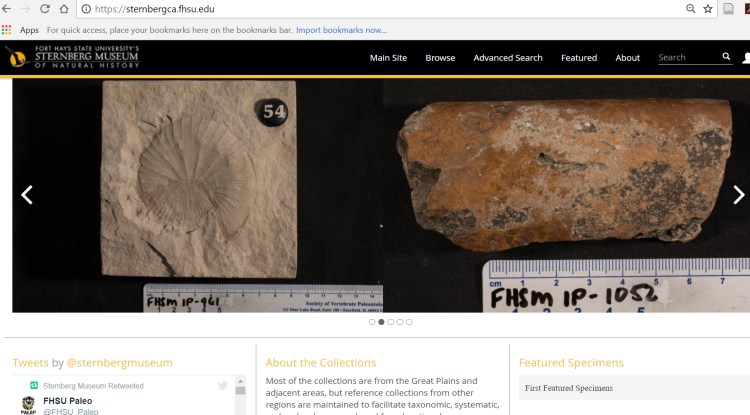This screenshot has width=750, height=415.
Task: Click the Apps label in bookmarks bar
Action: pos(29,30)
